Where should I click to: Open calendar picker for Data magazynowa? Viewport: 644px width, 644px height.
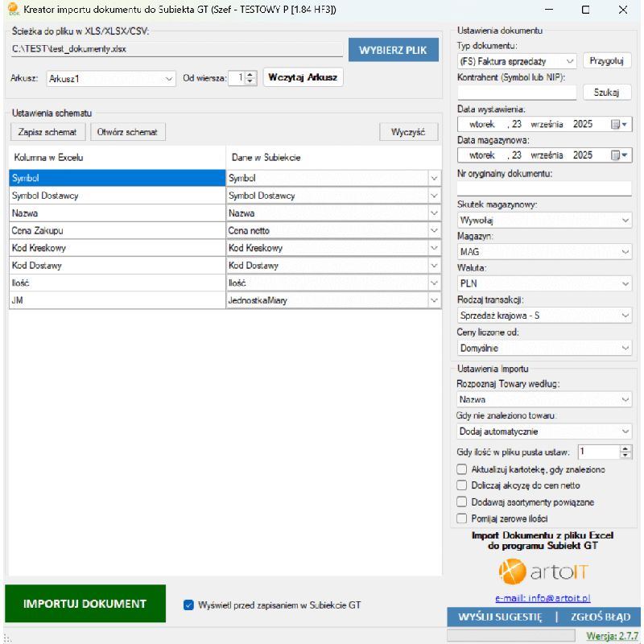[x=620, y=155]
